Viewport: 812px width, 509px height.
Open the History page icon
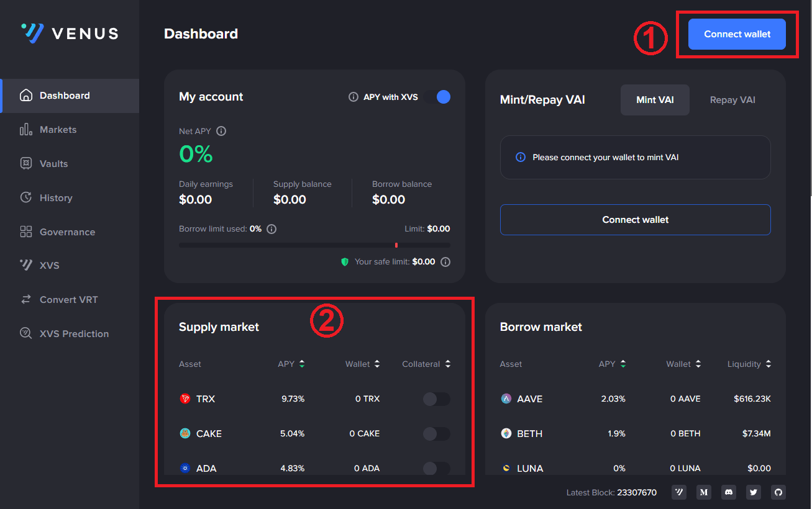25,197
